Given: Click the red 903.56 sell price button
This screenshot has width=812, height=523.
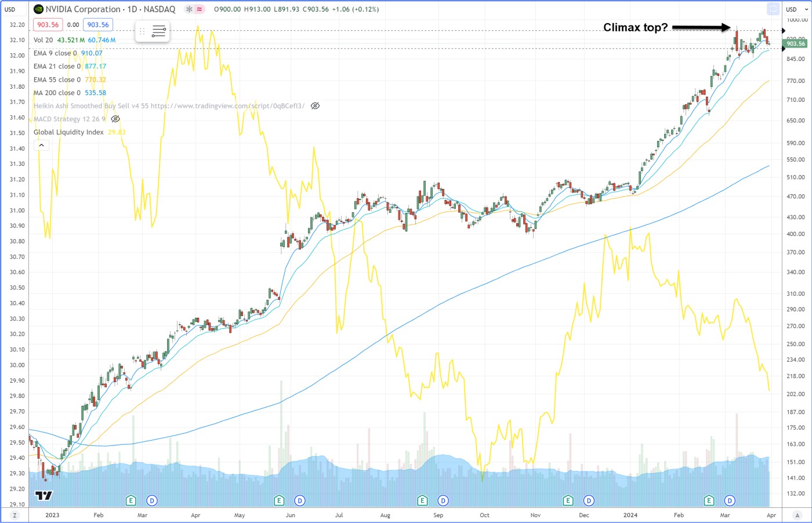Looking at the screenshot, I should click(48, 25).
